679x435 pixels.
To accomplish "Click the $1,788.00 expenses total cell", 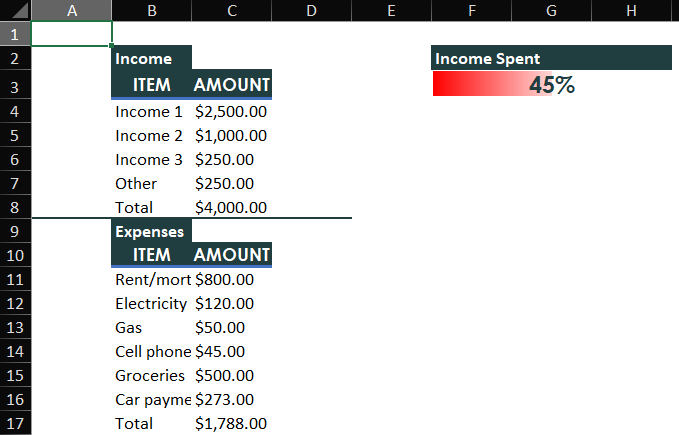I will 231,423.
